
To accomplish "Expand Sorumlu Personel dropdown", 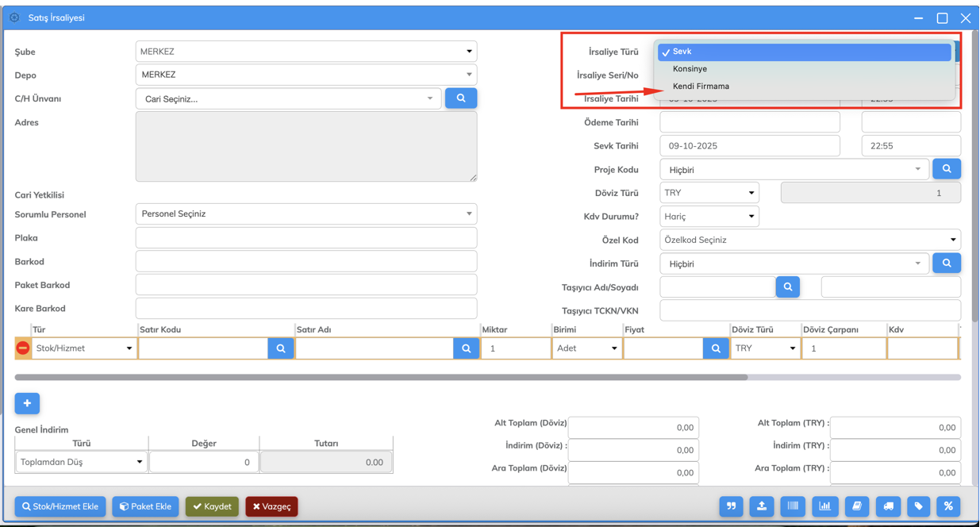I will coord(306,214).
